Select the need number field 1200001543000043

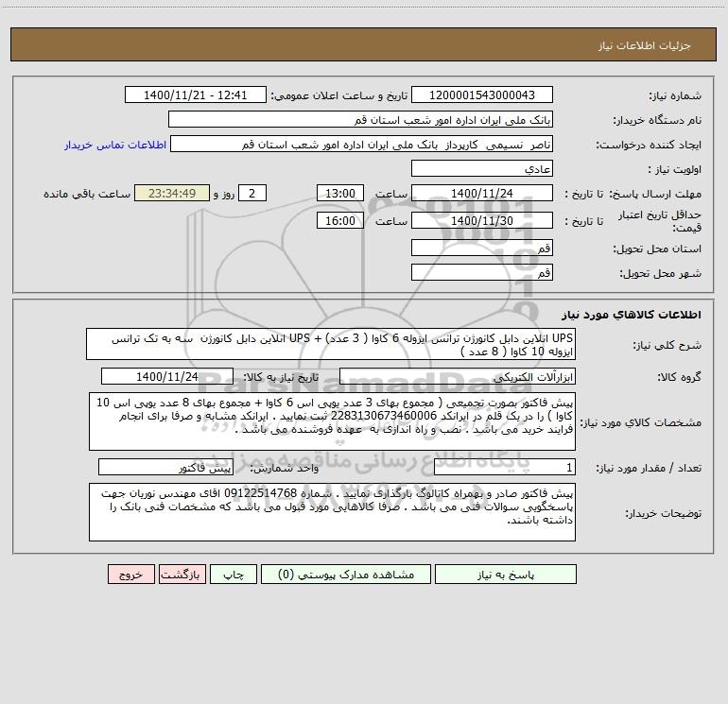tap(482, 94)
